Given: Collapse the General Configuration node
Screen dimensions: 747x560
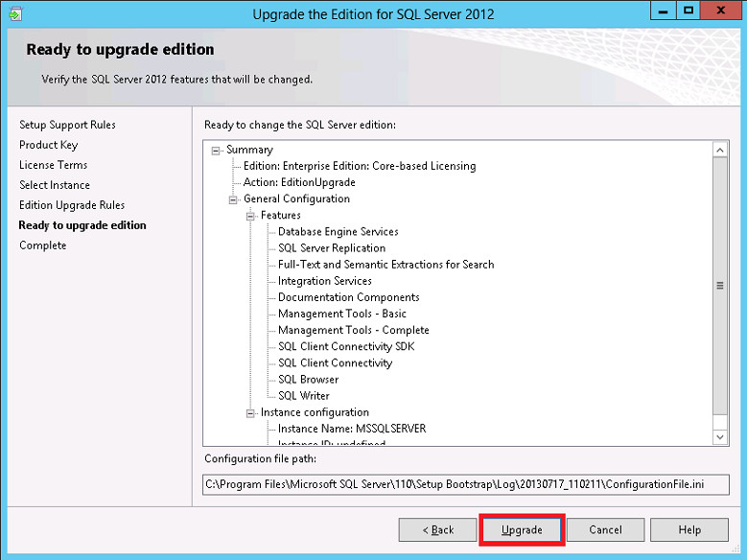Looking at the screenshot, I should pyautogui.click(x=233, y=199).
